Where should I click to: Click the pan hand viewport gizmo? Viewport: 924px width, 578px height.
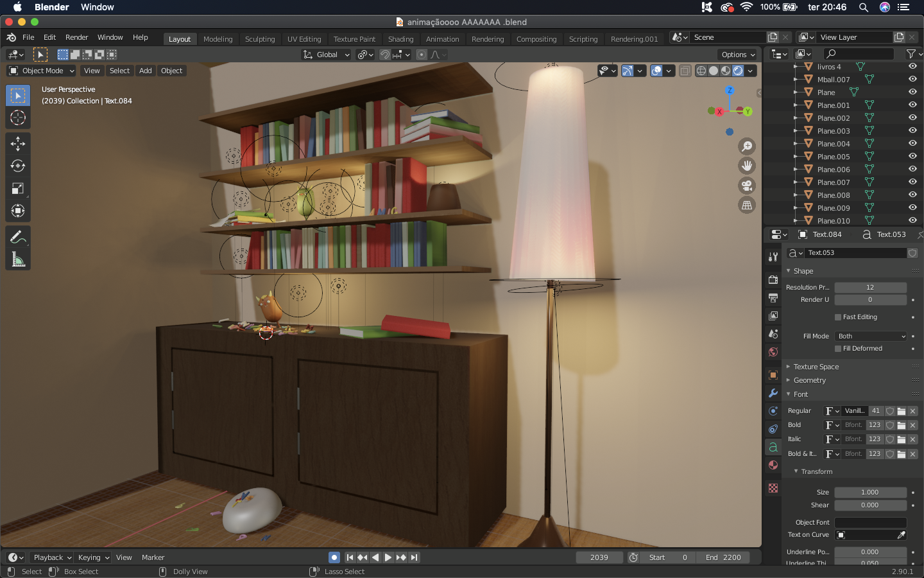coord(747,166)
